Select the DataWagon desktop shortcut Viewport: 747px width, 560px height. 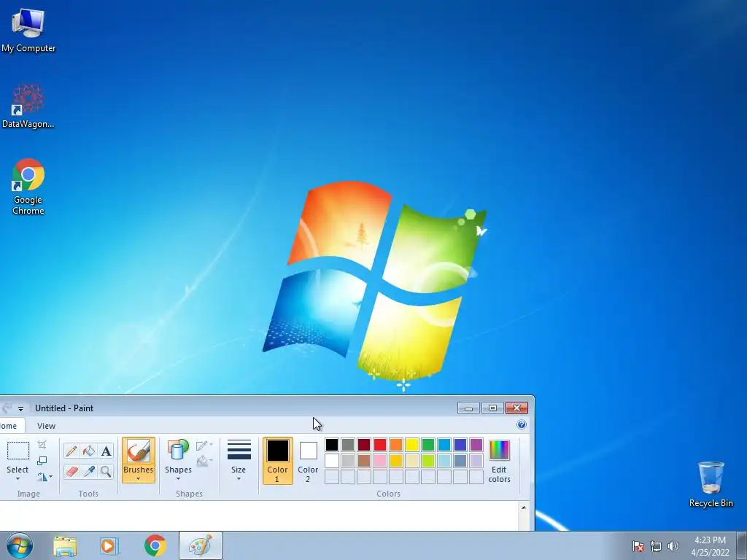tap(28, 106)
